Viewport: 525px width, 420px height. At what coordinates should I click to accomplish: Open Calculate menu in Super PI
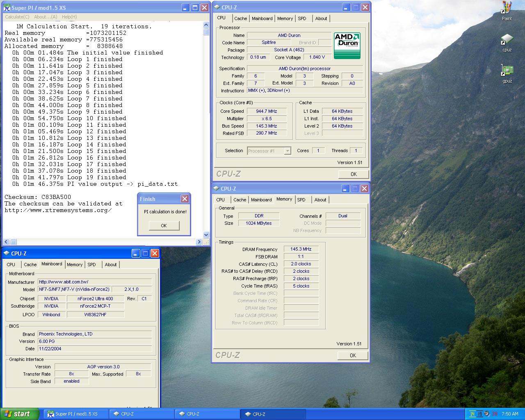(17, 17)
